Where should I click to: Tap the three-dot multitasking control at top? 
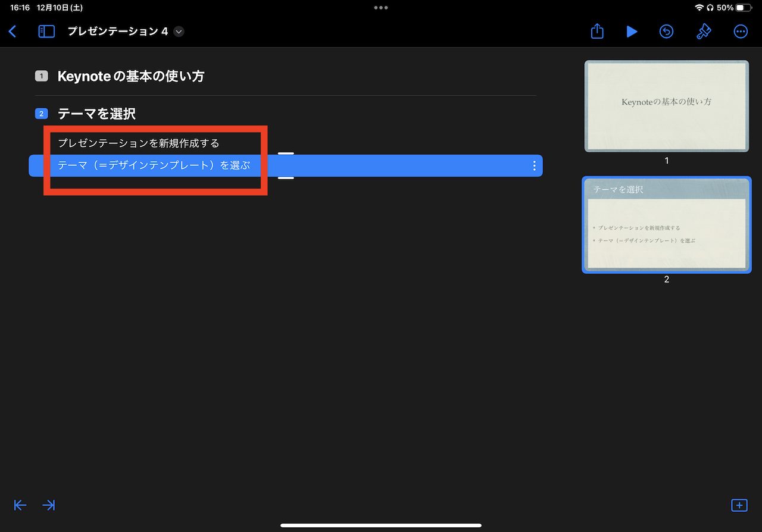381,8
